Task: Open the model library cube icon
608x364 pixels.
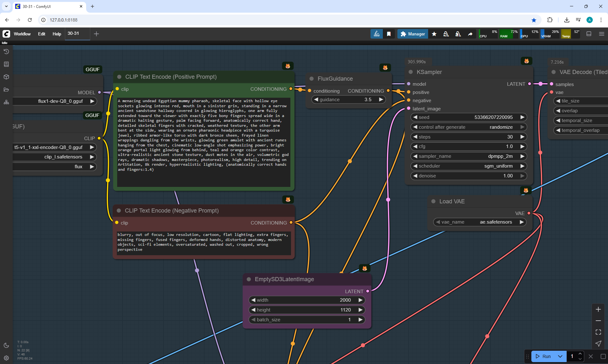Action: coord(6,77)
